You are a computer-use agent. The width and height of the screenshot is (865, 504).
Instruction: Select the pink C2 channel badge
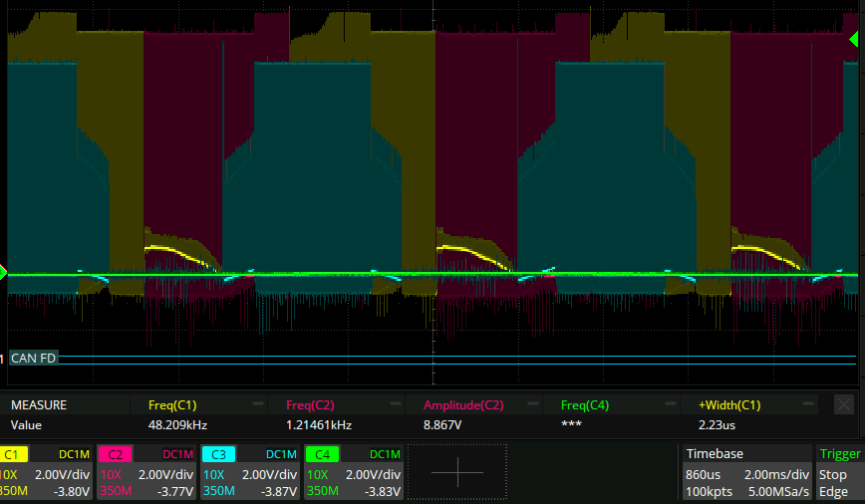tap(115, 454)
